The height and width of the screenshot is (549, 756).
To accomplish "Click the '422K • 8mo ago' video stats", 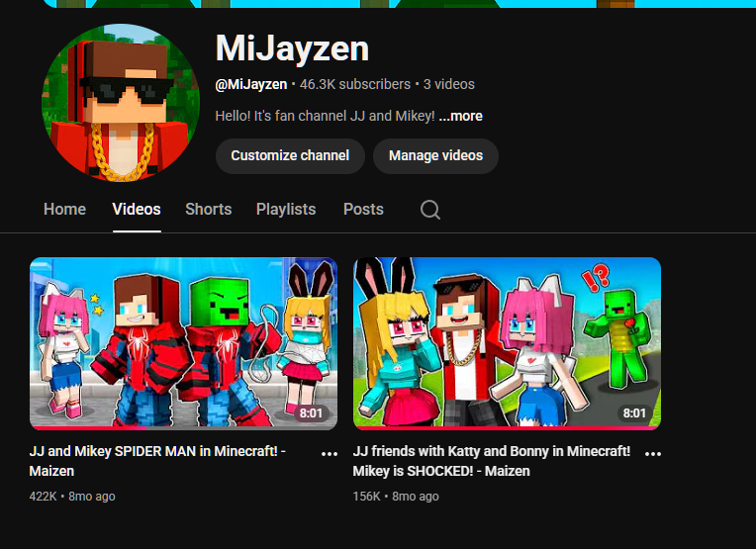I will 72,496.
